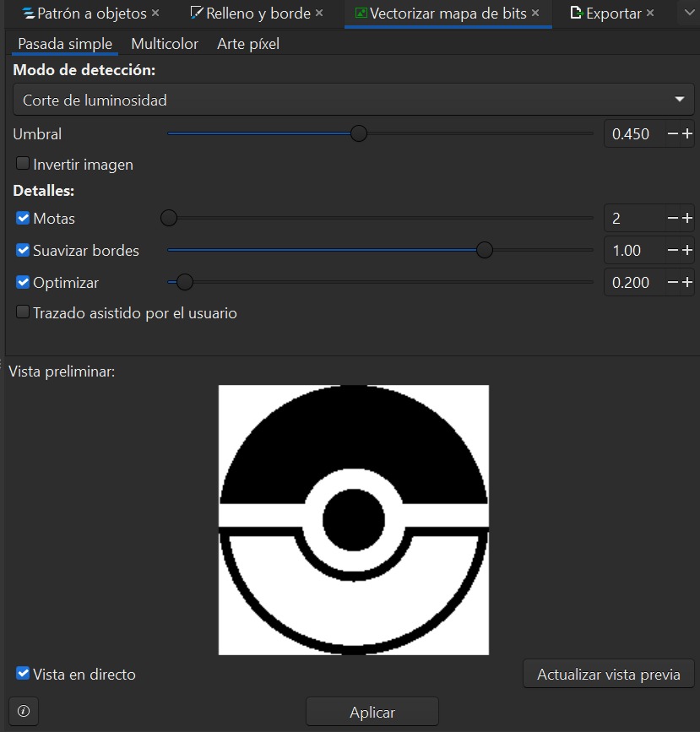Expand the tab overflow chevron
700x732 pixels.
click(691, 13)
